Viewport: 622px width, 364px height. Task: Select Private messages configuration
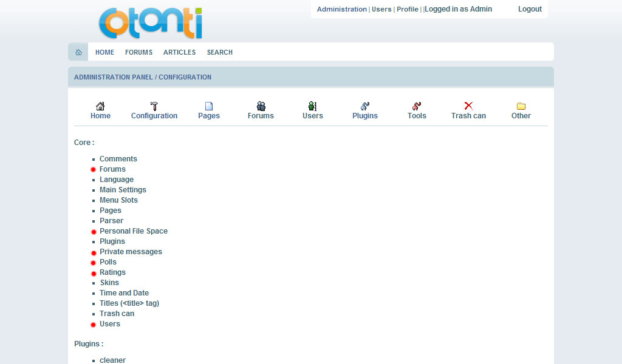click(131, 252)
